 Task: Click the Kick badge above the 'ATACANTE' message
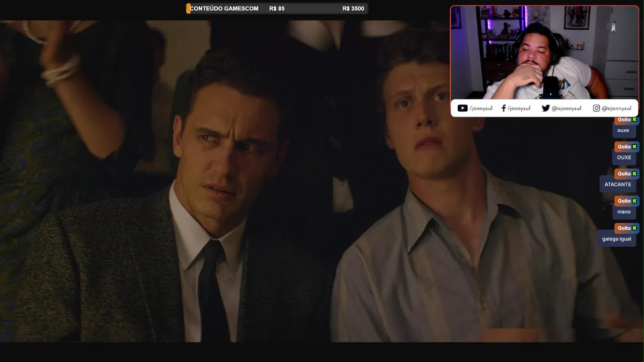(634, 173)
